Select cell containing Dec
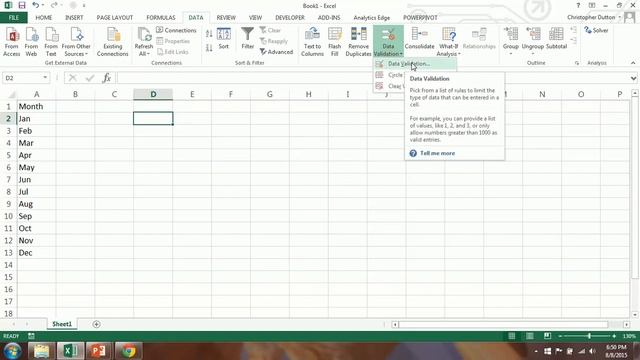The width and height of the screenshot is (640, 360). point(36,253)
